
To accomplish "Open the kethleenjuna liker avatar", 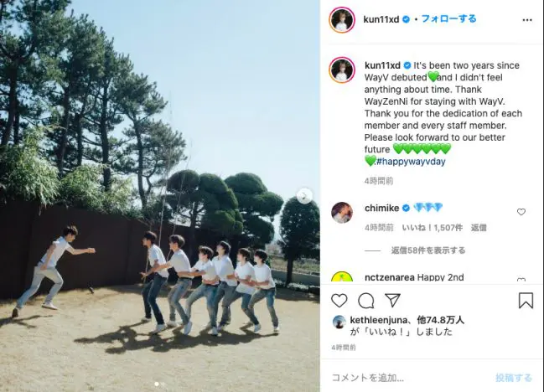I will tap(339, 322).
